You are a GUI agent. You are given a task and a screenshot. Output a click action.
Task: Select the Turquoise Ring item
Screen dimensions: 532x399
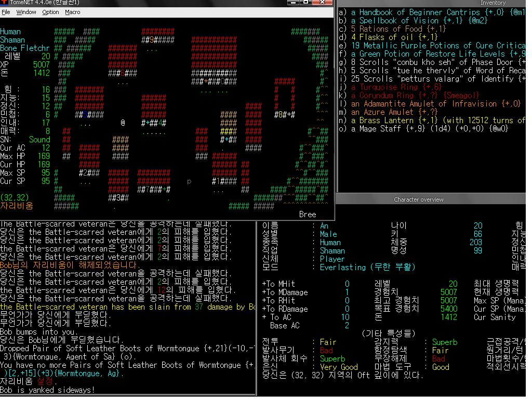pyautogui.click(x=390, y=87)
